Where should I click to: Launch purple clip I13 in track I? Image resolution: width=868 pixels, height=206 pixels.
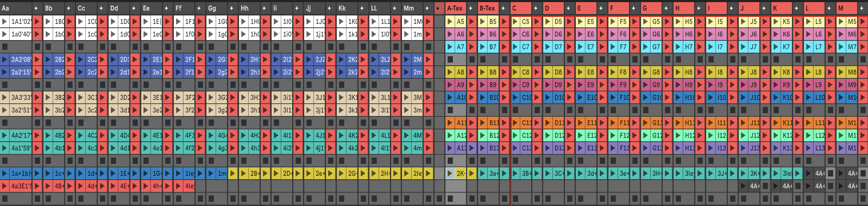coord(711,148)
